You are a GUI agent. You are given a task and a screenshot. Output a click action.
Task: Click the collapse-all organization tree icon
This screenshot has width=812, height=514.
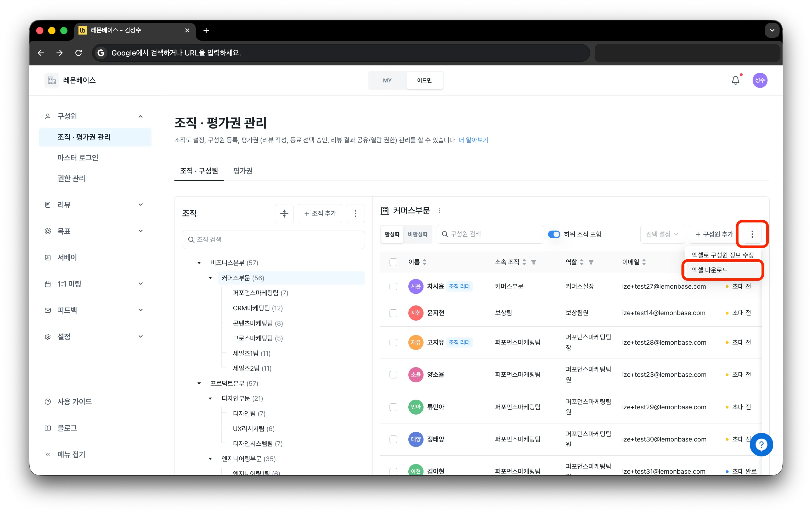click(x=284, y=213)
